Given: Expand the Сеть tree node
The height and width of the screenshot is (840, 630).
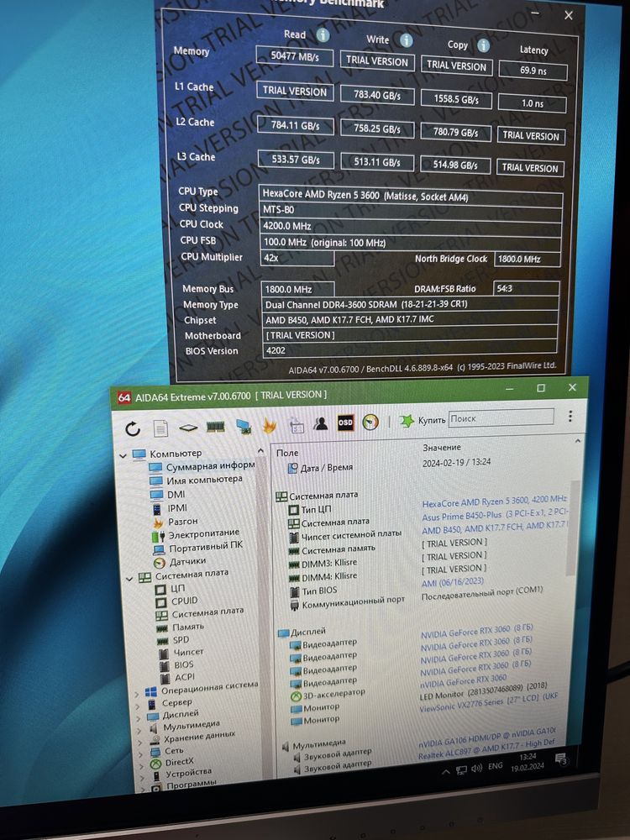Looking at the screenshot, I should coord(140,754).
